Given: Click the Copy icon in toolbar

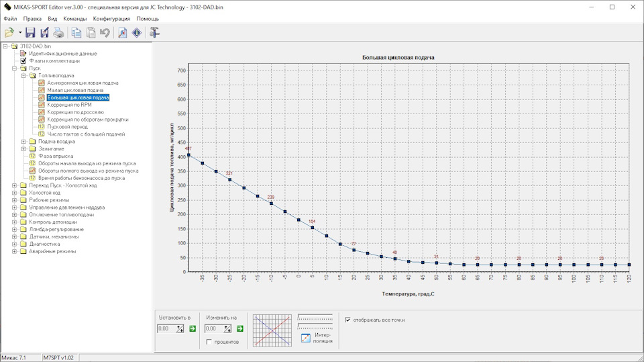Looking at the screenshot, I should [x=76, y=32].
